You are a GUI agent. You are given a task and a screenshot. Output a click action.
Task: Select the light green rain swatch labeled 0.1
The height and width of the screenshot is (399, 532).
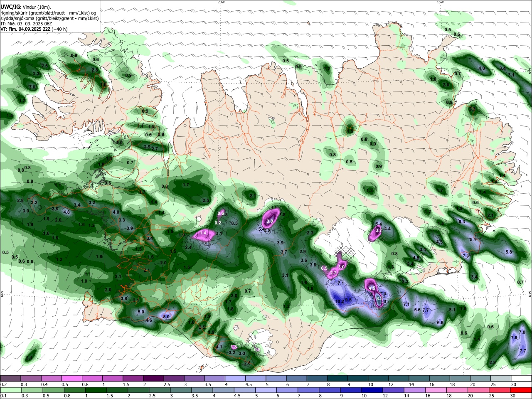click(x=11, y=390)
